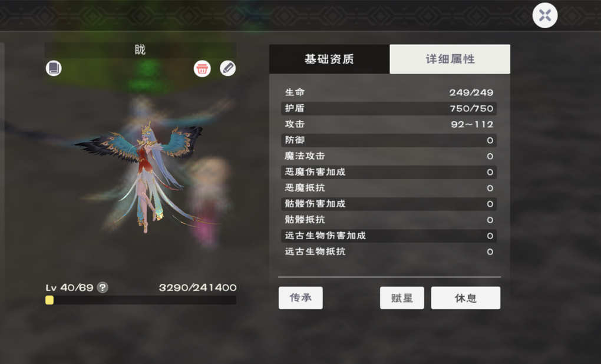Image resolution: width=601 pixels, height=364 pixels.
Task: Select the pet name field 胧
Action: coord(140,50)
